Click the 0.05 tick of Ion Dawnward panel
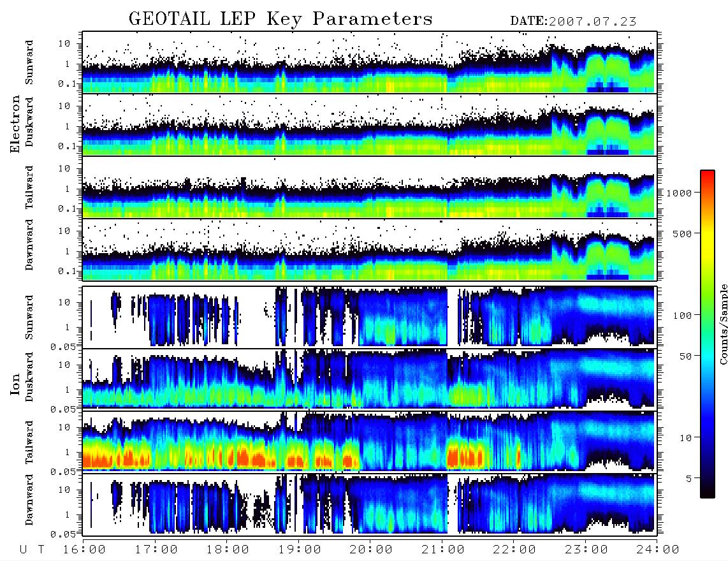728x561 pixels. point(63,534)
